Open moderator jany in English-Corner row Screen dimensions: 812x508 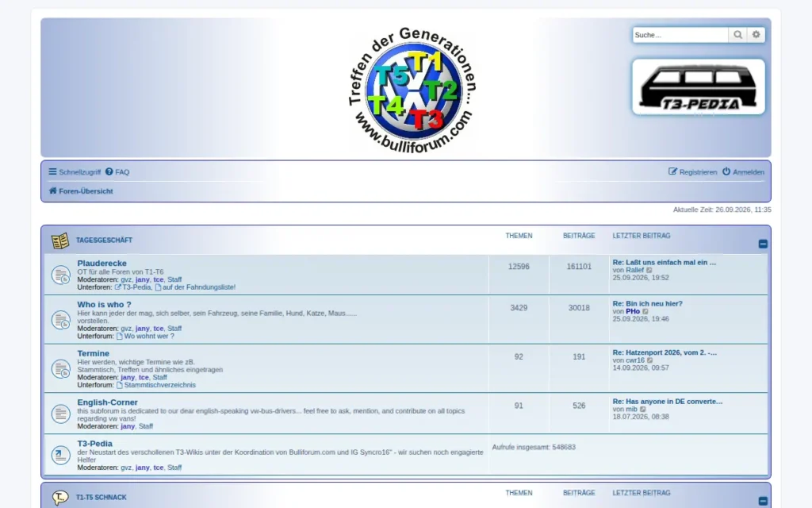coord(128,426)
